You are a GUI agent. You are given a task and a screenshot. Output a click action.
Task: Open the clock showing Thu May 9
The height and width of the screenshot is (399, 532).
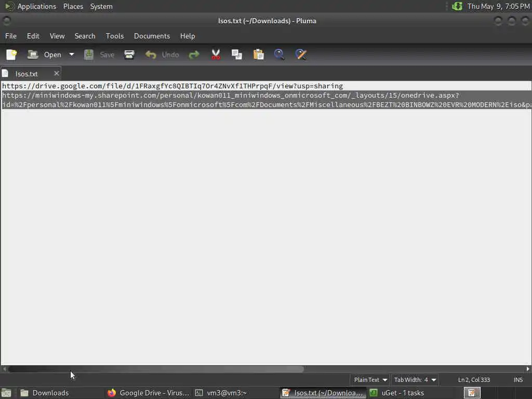pos(498,6)
